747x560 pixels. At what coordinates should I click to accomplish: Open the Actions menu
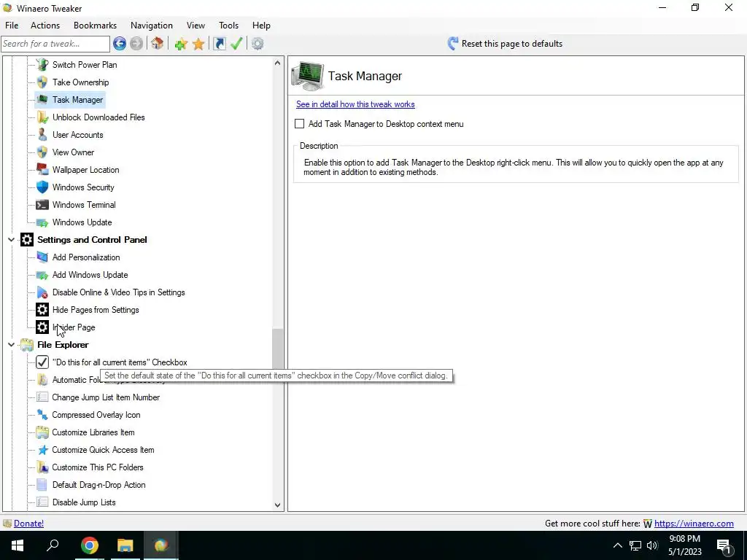coord(45,26)
